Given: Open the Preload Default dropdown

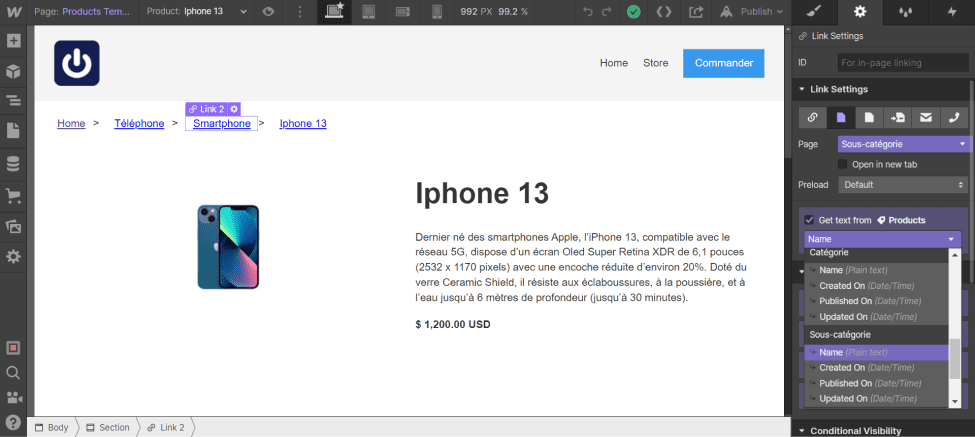Looking at the screenshot, I should [x=903, y=185].
